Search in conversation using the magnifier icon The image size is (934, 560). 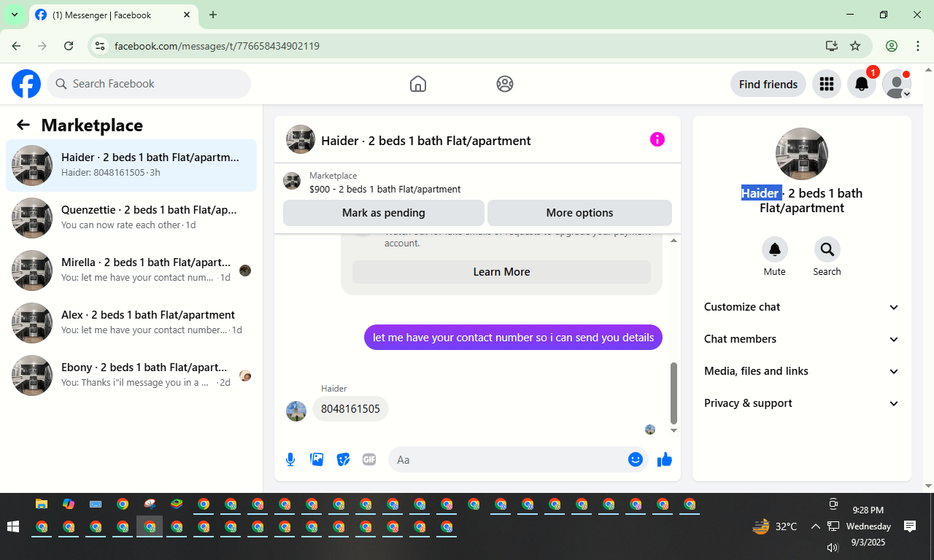coord(827,250)
